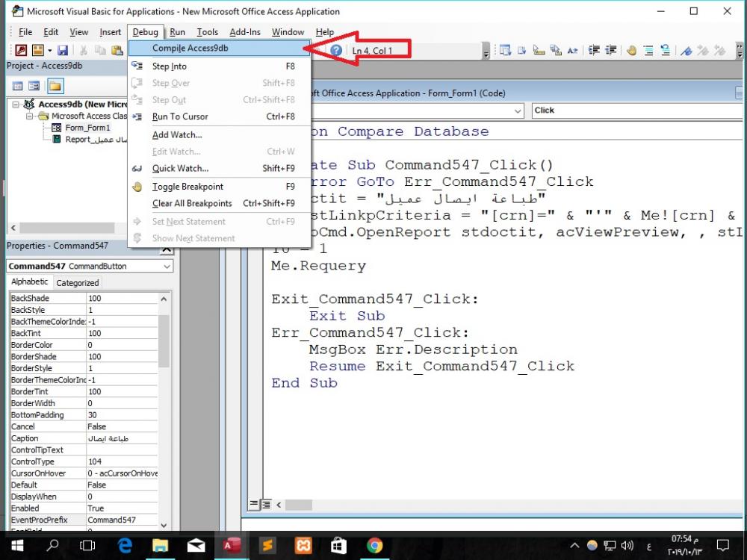Click the Quick Info icon
Viewport: 747px width, 560px height.
click(x=539, y=50)
